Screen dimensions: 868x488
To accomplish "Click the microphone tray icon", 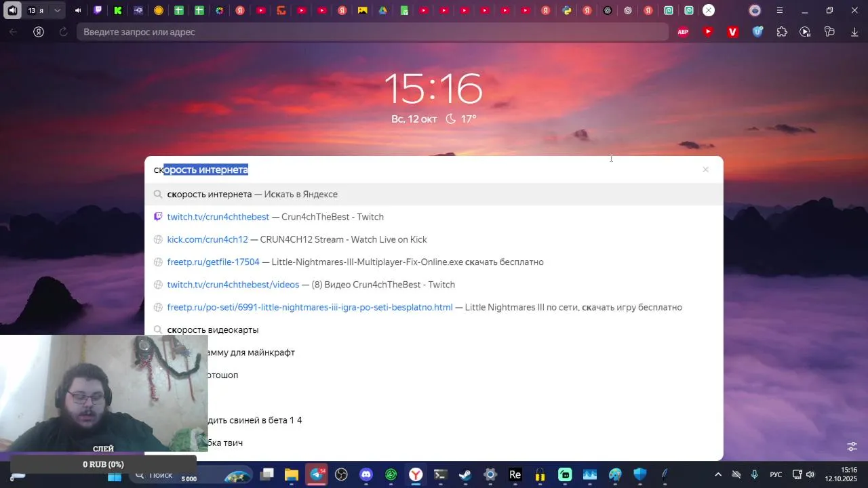I will pyautogui.click(x=754, y=474).
